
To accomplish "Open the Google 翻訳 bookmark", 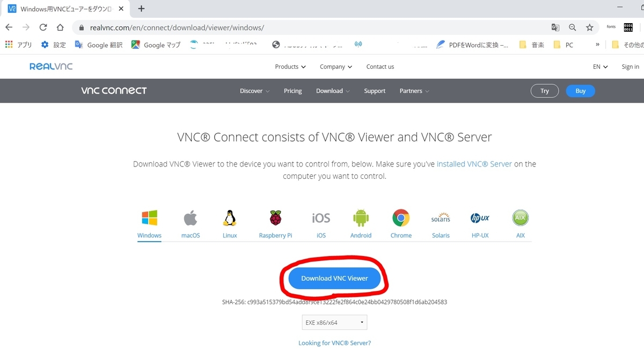I will point(99,45).
